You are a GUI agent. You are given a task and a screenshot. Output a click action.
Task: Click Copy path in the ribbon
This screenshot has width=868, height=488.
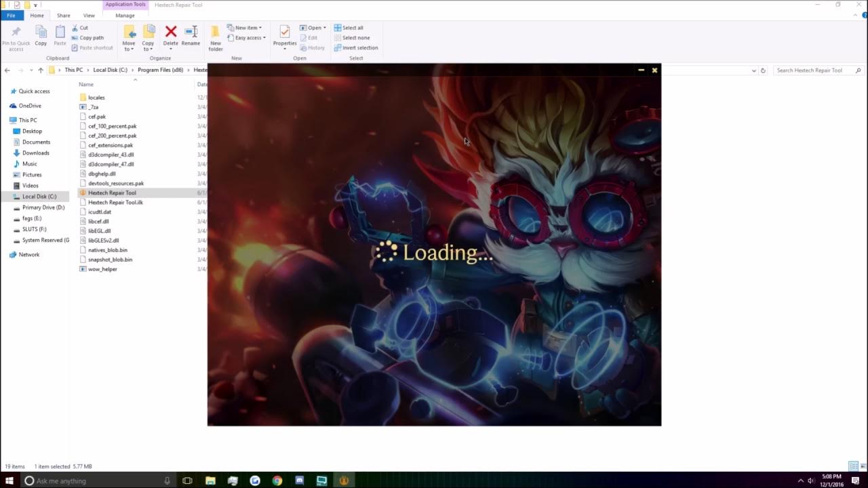[87, 38]
